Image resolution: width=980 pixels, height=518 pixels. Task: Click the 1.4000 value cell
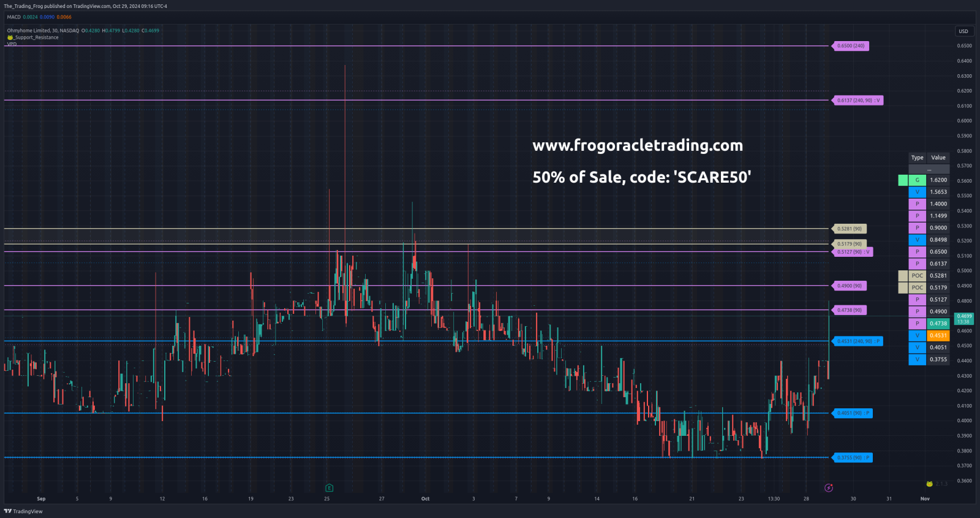938,204
